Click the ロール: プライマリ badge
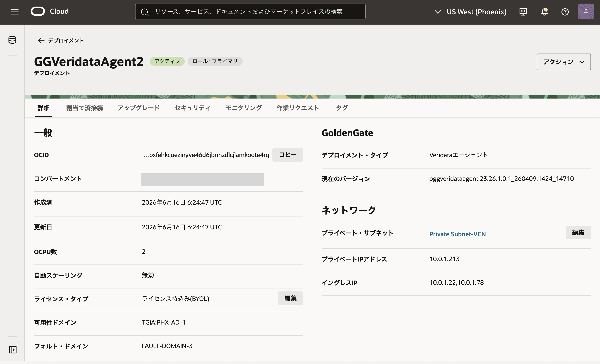The width and height of the screenshot is (600, 364). pos(215,61)
